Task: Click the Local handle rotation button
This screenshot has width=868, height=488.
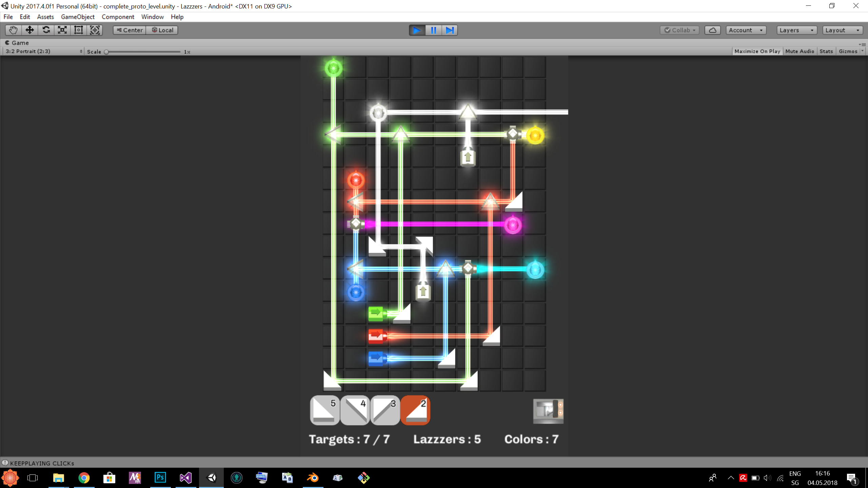Action: click(162, 30)
